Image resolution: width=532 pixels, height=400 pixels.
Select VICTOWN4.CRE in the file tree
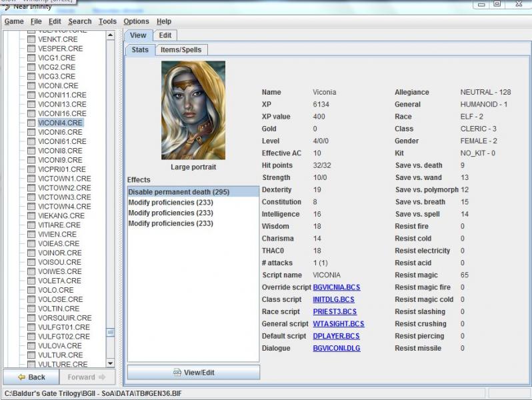pos(65,206)
